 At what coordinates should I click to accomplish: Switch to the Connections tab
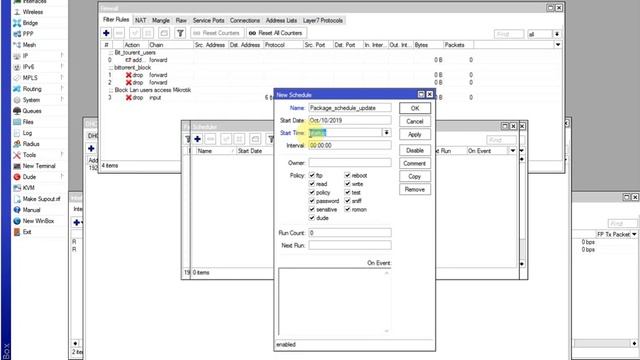[x=245, y=20]
